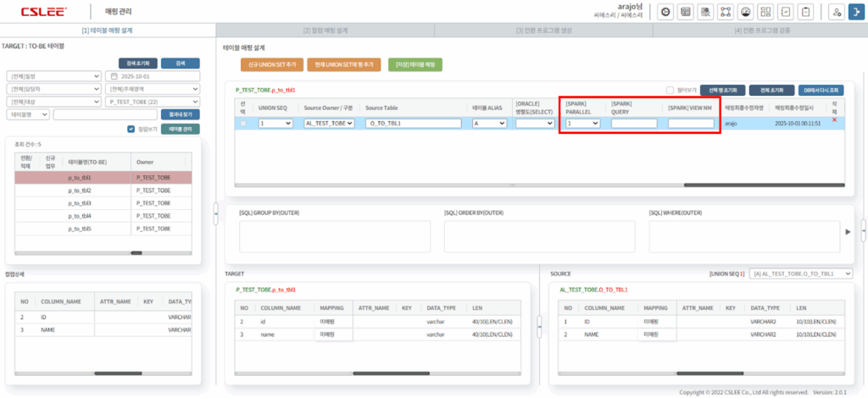Viewport: 868px width, 398px height.
Task: Switch to the [2] 컬럼 매핑 설계 tab
Action: [x=325, y=30]
